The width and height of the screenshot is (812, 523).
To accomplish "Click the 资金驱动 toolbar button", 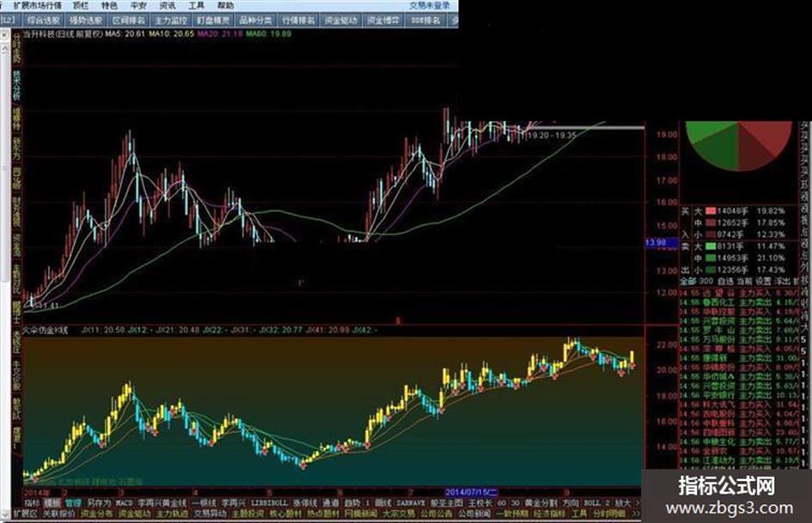I will 341,21.
